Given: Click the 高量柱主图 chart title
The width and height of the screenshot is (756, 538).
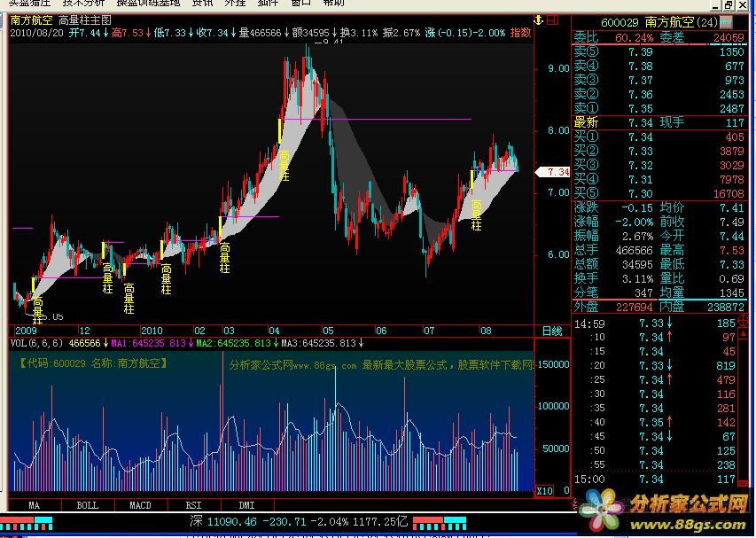Looking at the screenshot, I should coord(85,20).
